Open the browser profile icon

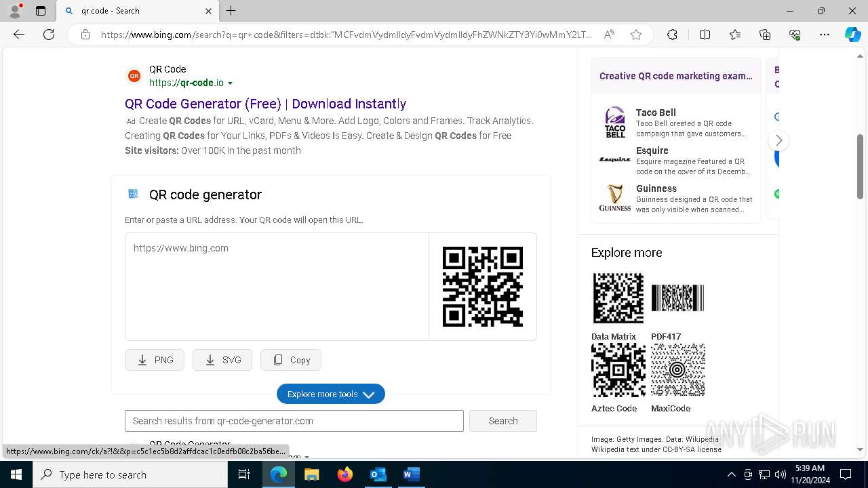point(15,11)
